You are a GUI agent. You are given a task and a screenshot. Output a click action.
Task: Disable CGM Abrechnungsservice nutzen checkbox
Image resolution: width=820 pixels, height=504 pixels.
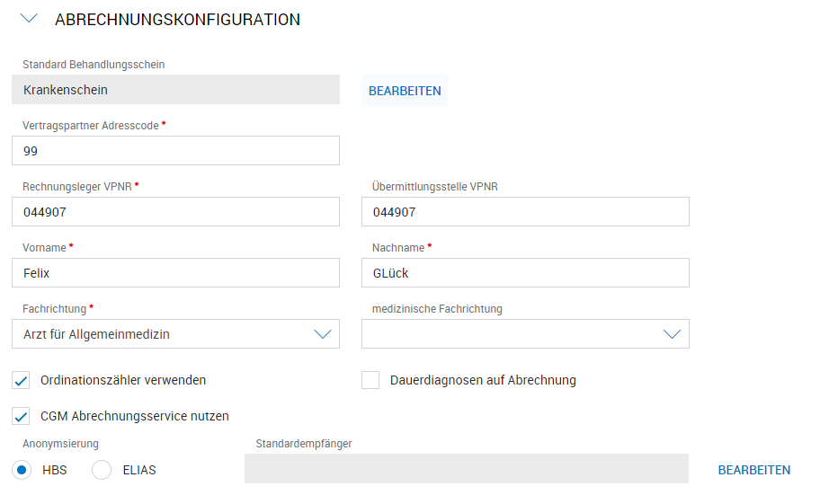[x=22, y=416]
